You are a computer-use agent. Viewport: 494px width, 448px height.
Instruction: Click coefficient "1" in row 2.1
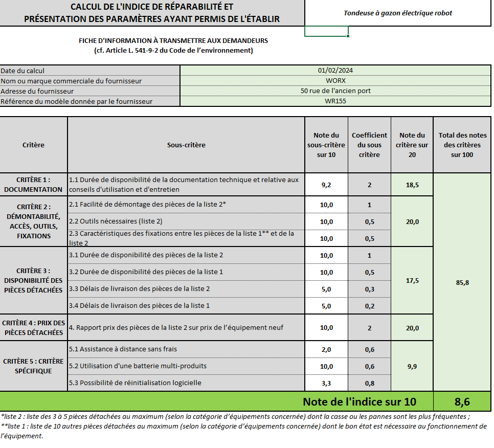click(369, 205)
